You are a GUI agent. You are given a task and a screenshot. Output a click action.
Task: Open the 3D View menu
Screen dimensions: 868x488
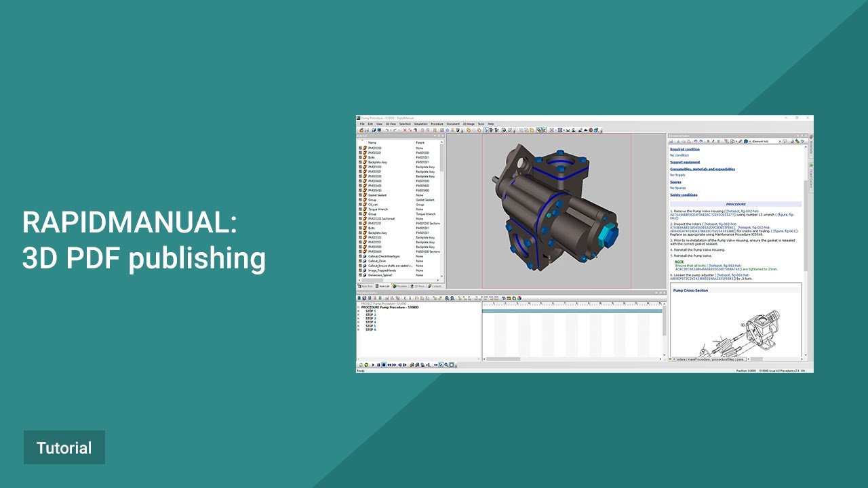(x=391, y=124)
